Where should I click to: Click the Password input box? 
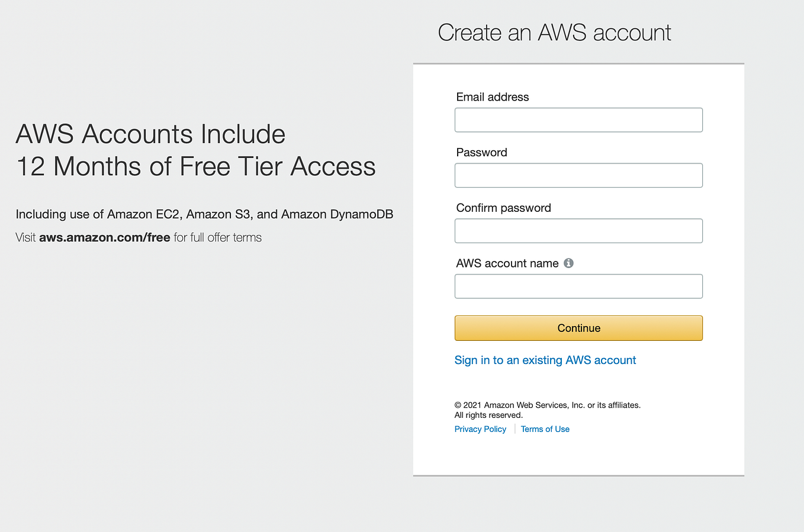tap(578, 175)
